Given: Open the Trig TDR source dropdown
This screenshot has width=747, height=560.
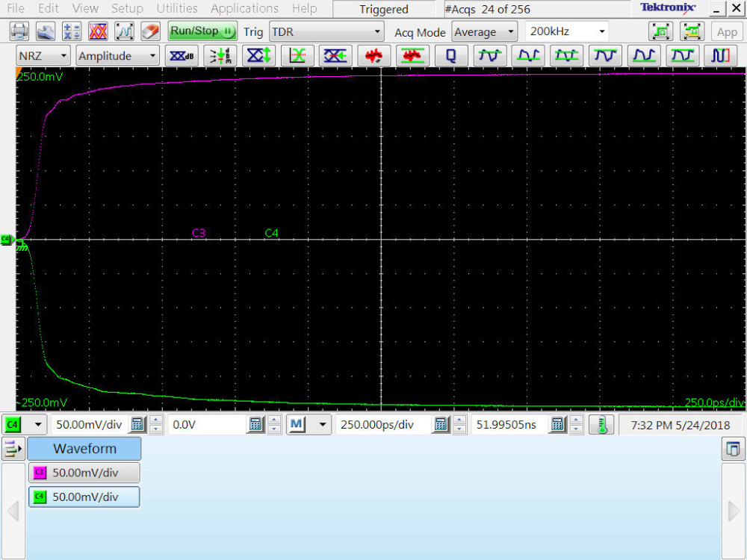Looking at the screenshot, I should tap(327, 32).
